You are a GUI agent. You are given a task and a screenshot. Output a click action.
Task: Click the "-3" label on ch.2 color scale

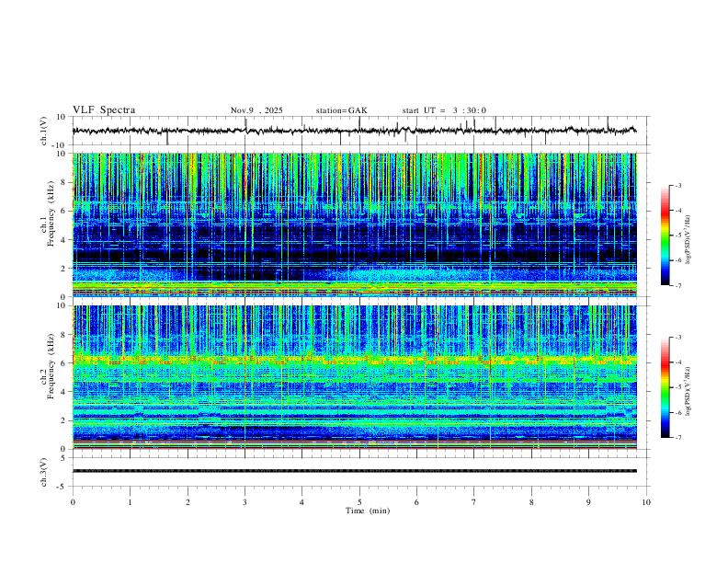click(x=678, y=338)
